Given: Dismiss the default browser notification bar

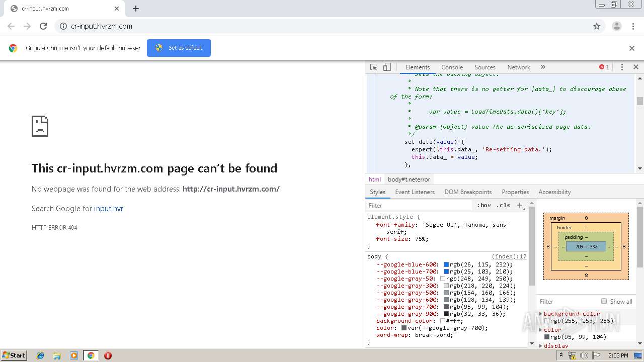Looking at the screenshot, I should click(632, 48).
